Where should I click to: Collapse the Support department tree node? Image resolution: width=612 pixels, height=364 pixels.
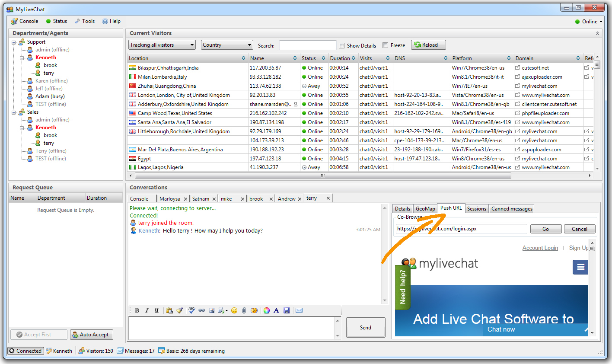pos(13,42)
